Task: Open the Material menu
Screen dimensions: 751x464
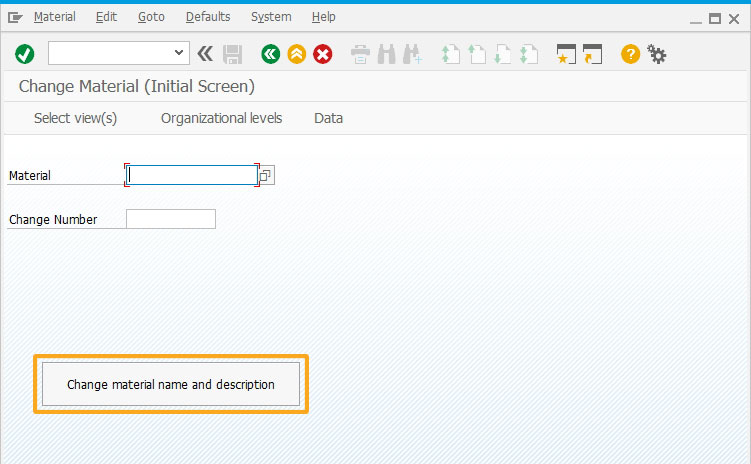Action: click(55, 17)
